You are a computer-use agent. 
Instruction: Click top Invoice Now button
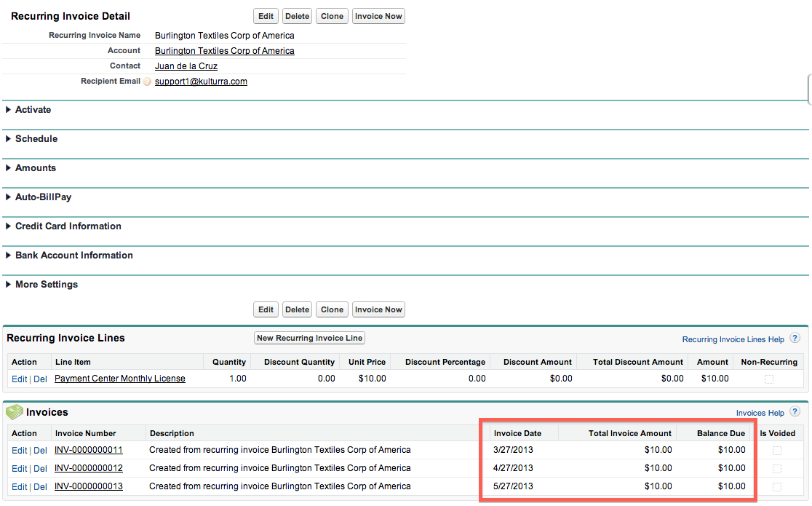coord(378,16)
